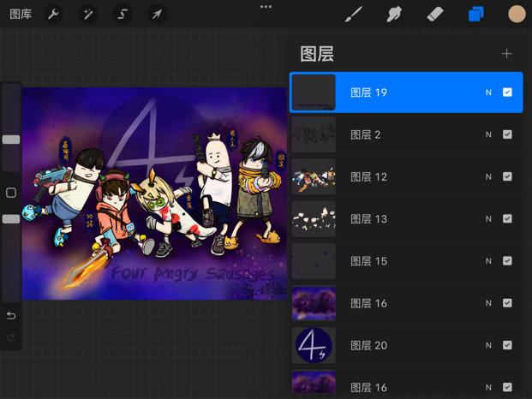Select the Eraser tool
The image size is (532, 399).
point(435,15)
